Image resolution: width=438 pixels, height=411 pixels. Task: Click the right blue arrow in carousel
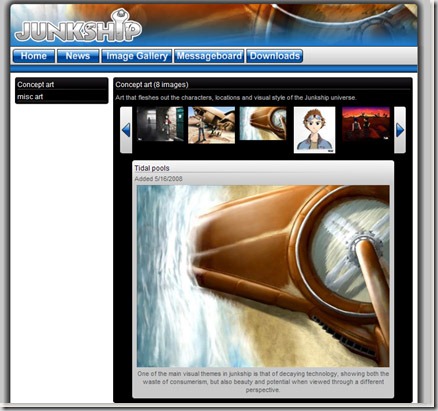pyautogui.click(x=400, y=130)
